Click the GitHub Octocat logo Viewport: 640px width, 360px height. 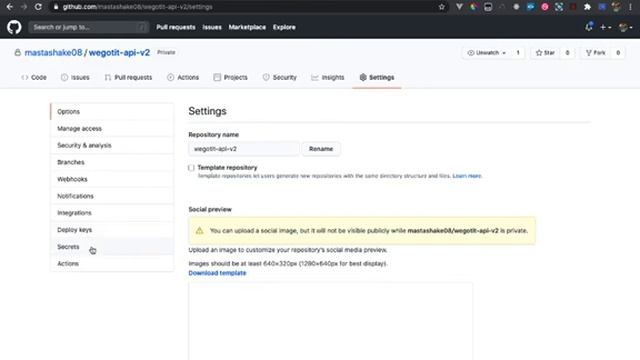pos(14,27)
